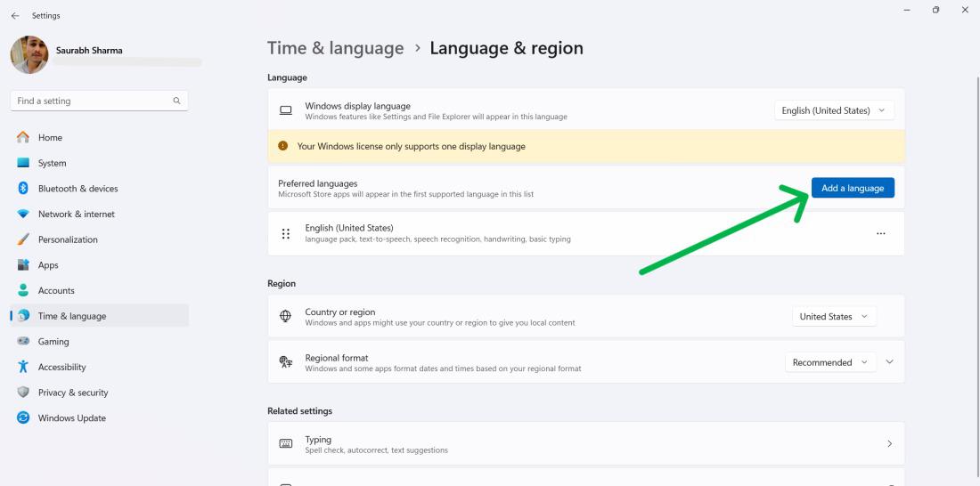Click the laptop icon beside Windows display language
Viewport: 980px width, 486px height.
(286, 110)
